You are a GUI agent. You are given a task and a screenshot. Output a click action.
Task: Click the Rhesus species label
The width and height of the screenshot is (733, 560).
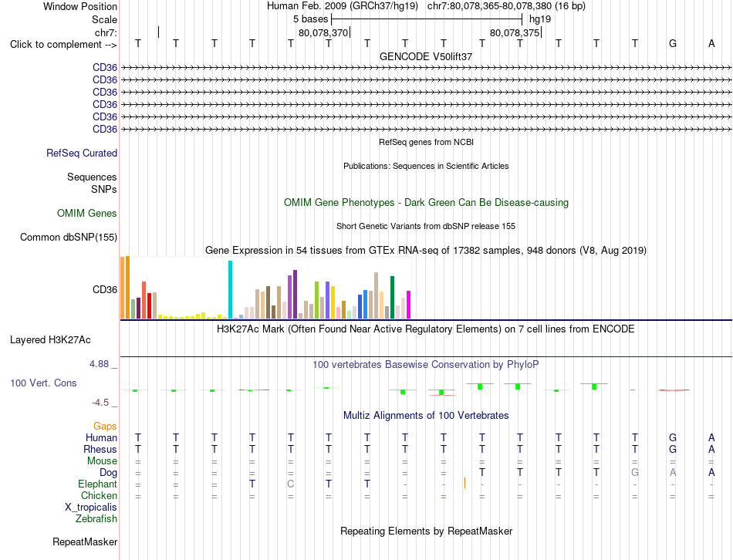(x=100, y=450)
